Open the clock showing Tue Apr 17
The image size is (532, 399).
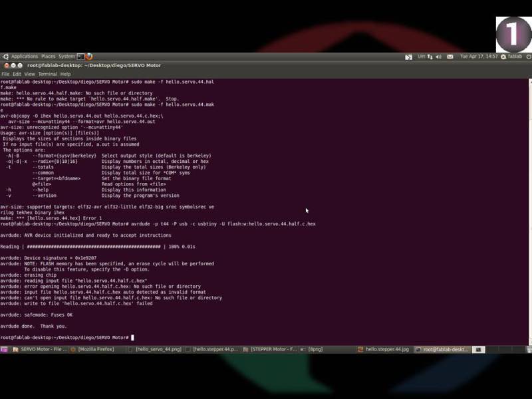coord(479,57)
